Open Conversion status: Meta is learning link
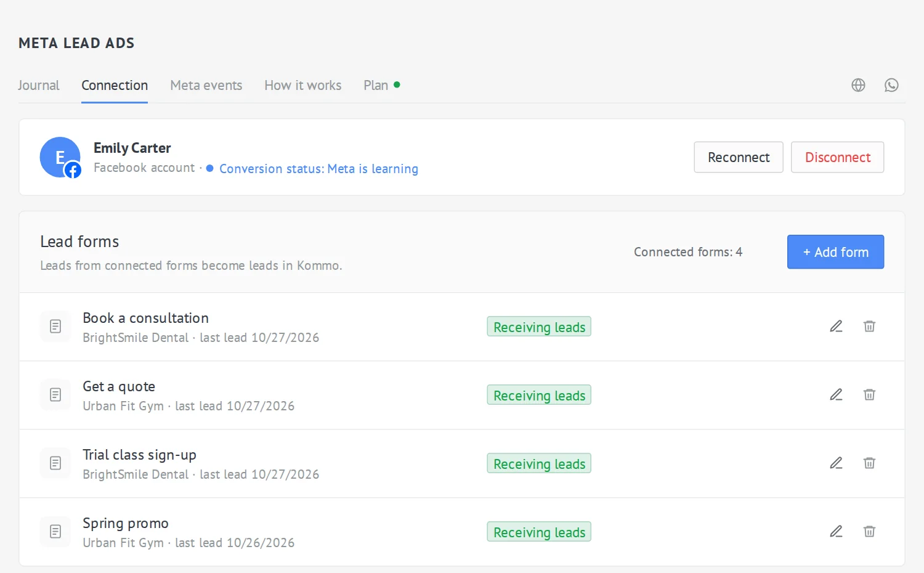The height and width of the screenshot is (573, 924). tap(318, 169)
